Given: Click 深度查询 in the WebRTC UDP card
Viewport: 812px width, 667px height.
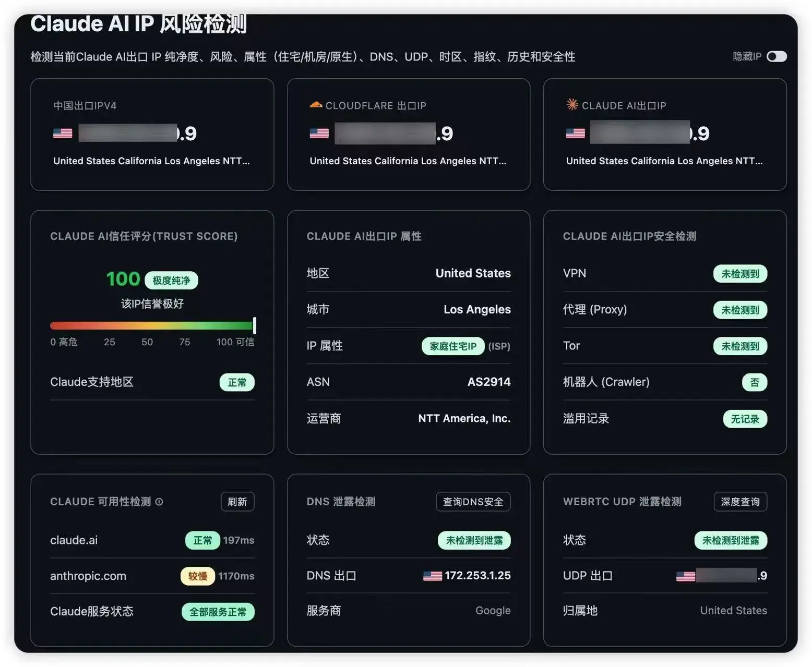Looking at the screenshot, I should [740, 502].
